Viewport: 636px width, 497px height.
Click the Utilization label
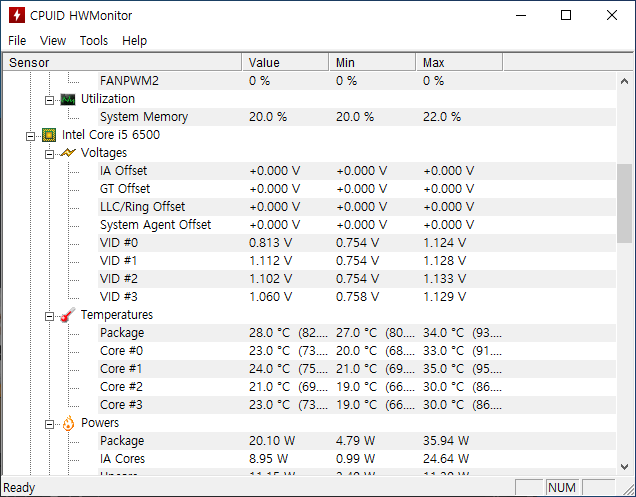click(107, 99)
